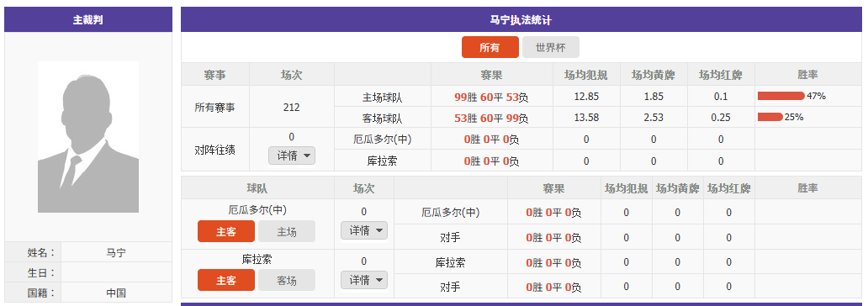Click 库拉索 team name in 对阵往绩 row
This screenshot has height=306, width=868.
pyautogui.click(x=383, y=161)
